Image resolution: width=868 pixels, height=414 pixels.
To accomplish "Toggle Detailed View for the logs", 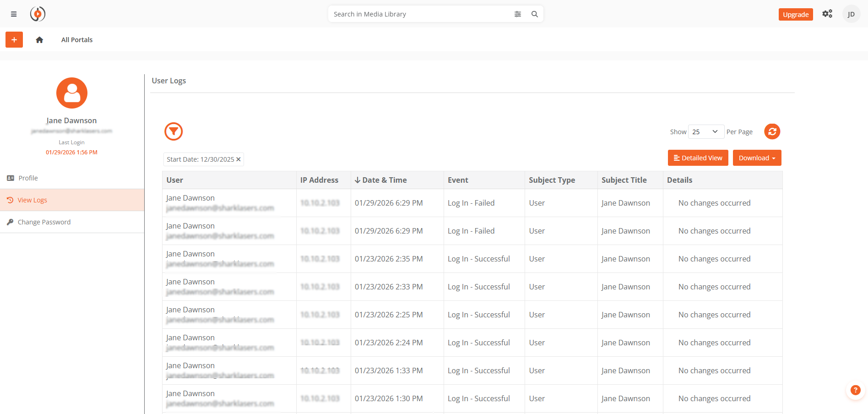I will [698, 158].
